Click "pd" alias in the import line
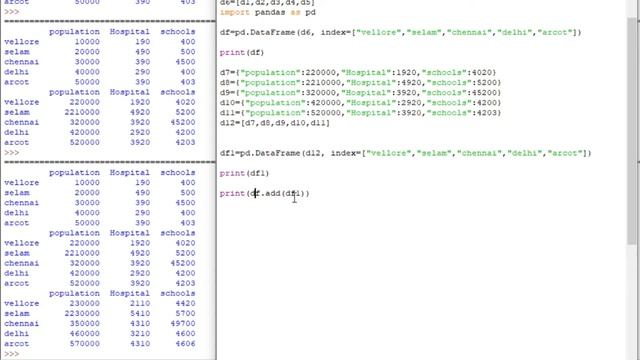Image resolution: width=640 pixels, height=360 pixels. coord(310,12)
